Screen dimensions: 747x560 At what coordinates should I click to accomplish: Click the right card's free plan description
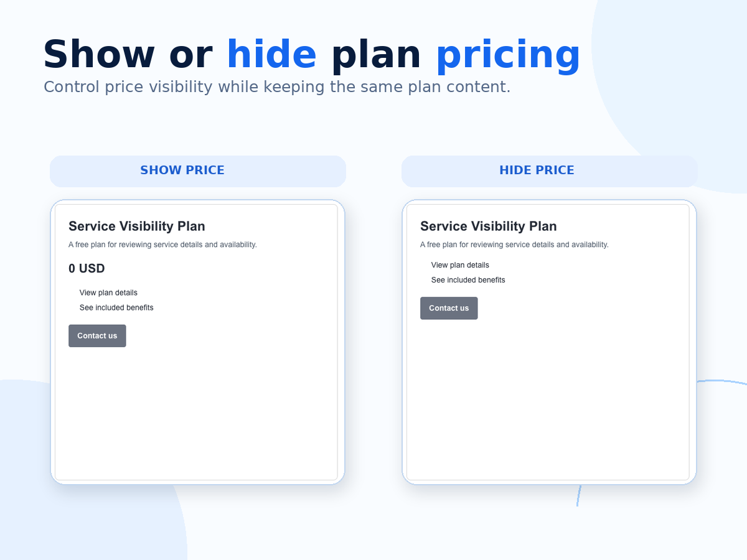(514, 245)
